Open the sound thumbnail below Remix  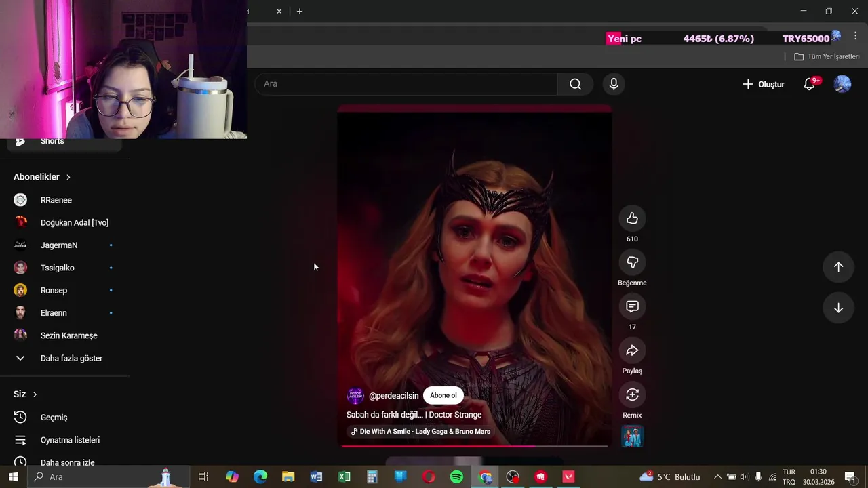click(x=632, y=436)
